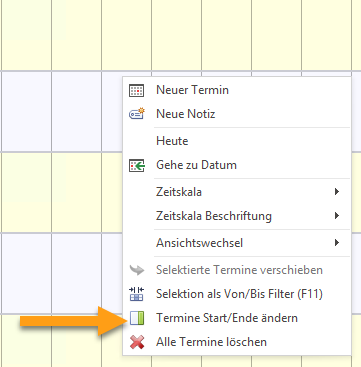Screen dimensions: 361x367
Task: Choose Alle Termine löschen entry
Action: (237, 342)
